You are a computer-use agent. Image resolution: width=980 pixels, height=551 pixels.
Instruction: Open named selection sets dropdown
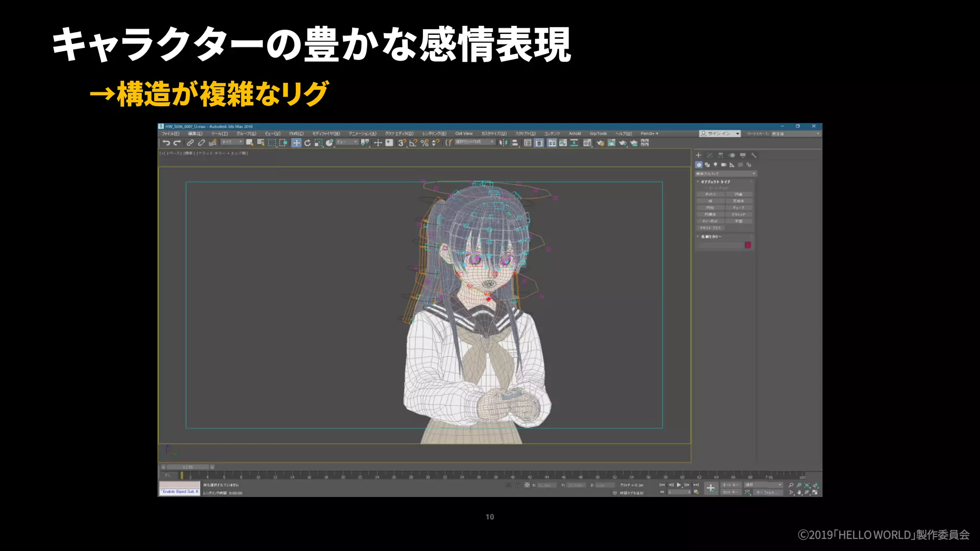(x=474, y=142)
